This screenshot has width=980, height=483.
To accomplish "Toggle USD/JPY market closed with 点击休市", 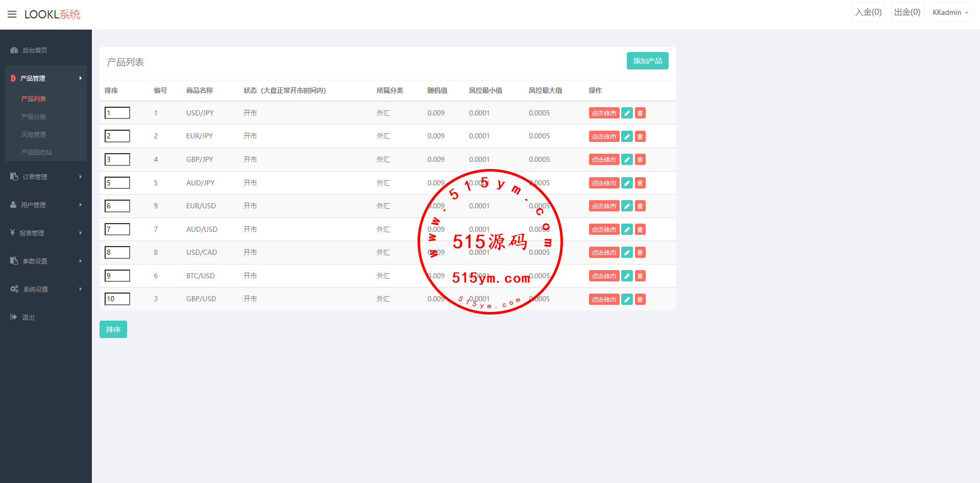I will (604, 113).
